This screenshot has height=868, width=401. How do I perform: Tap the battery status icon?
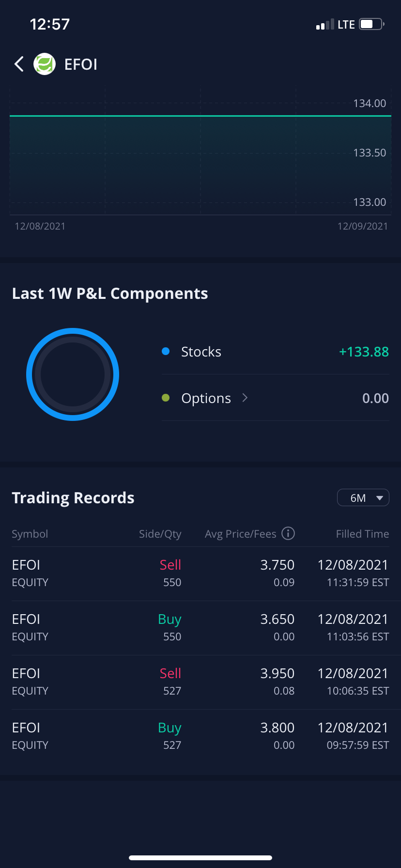pos(371,24)
